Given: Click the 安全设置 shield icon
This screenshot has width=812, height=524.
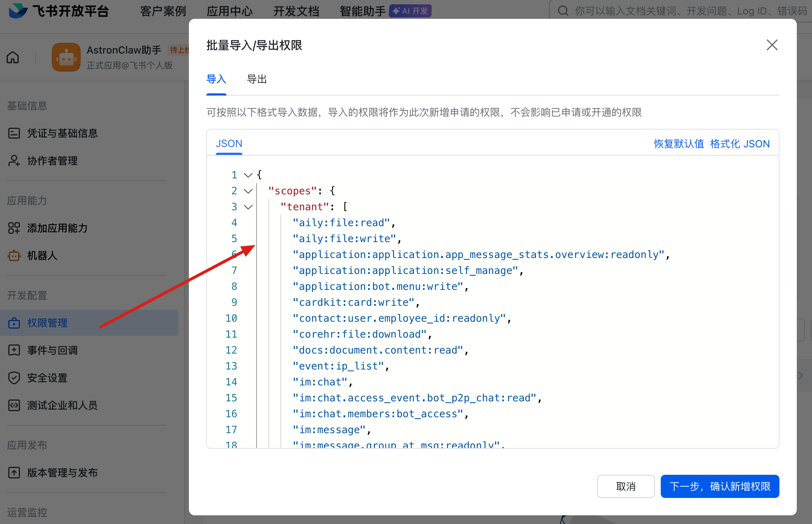Looking at the screenshot, I should click(14, 378).
